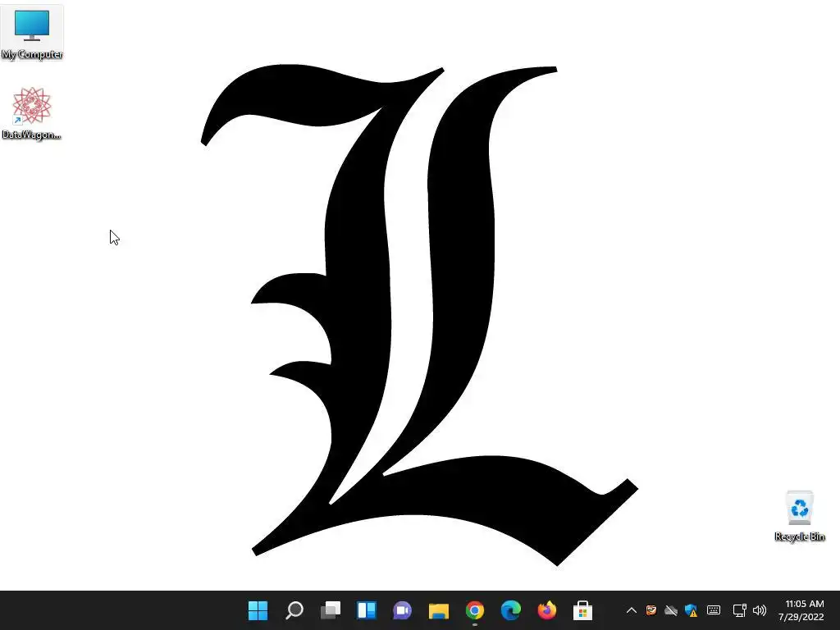Launch Firefox from taskbar
This screenshot has height=630, width=840.
[x=547, y=610]
